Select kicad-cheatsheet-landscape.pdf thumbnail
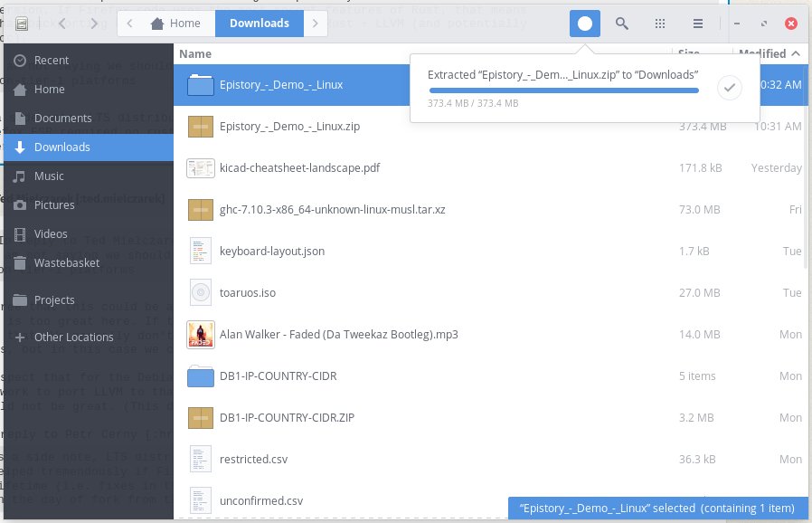The image size is (812, 523). (x=201, y=168)
